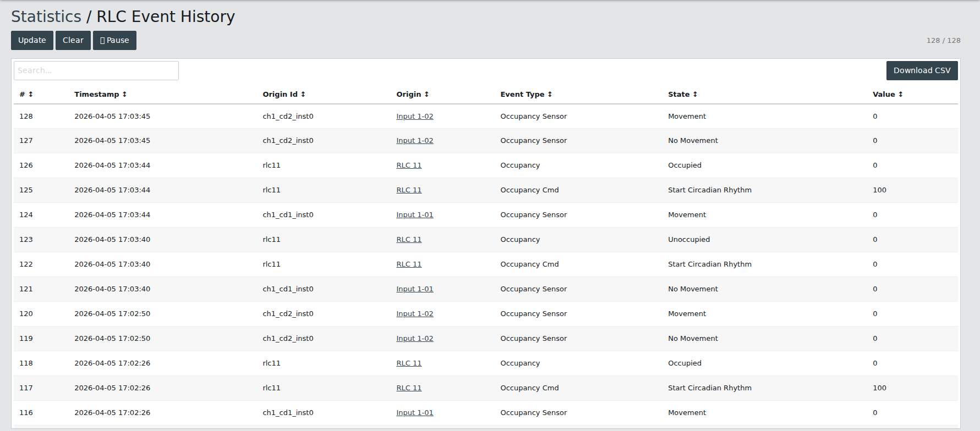Screen dimensions: 980x431
Task: Sort by the Origin Id column
Action: tap(284, 94)
